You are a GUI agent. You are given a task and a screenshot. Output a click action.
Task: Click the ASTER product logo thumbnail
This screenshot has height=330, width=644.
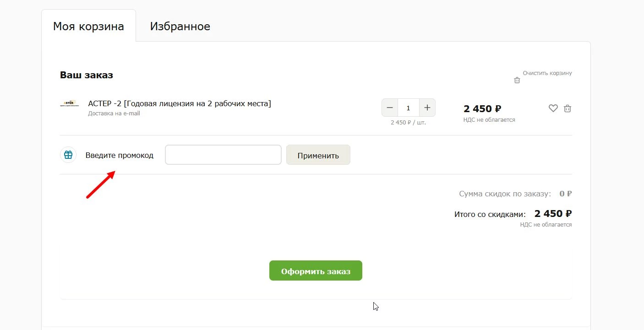pos(69,104)
